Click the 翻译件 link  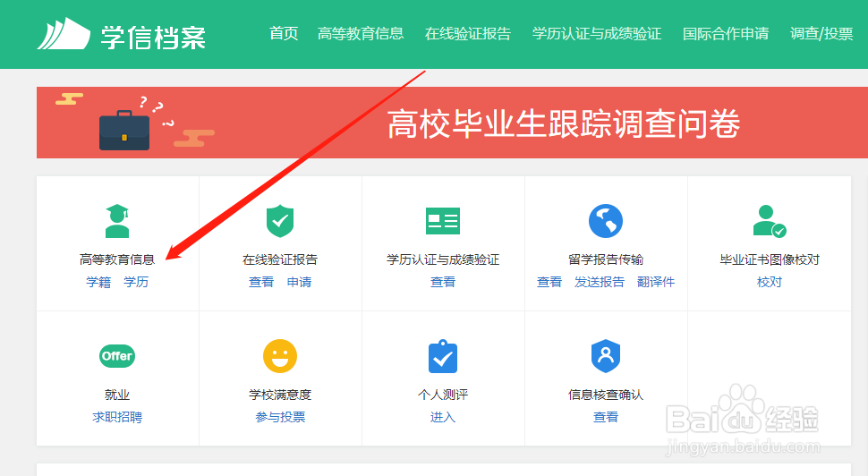pos(656,282)
